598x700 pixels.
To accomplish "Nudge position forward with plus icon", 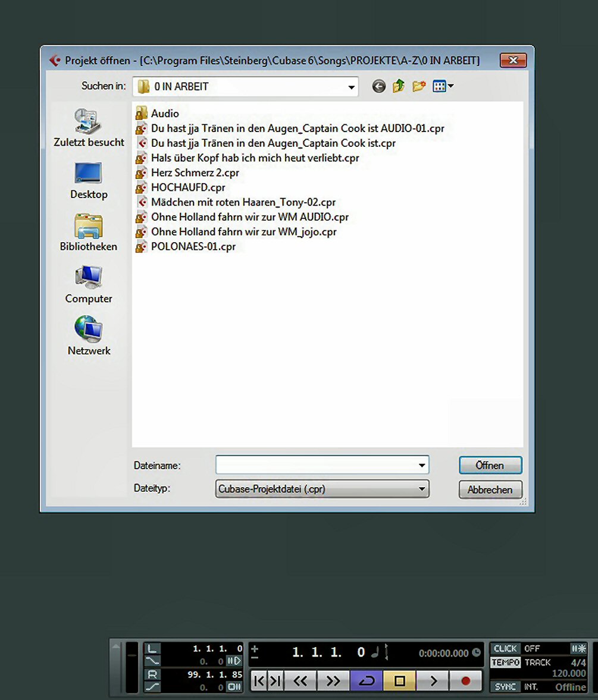I will point(255,648).
